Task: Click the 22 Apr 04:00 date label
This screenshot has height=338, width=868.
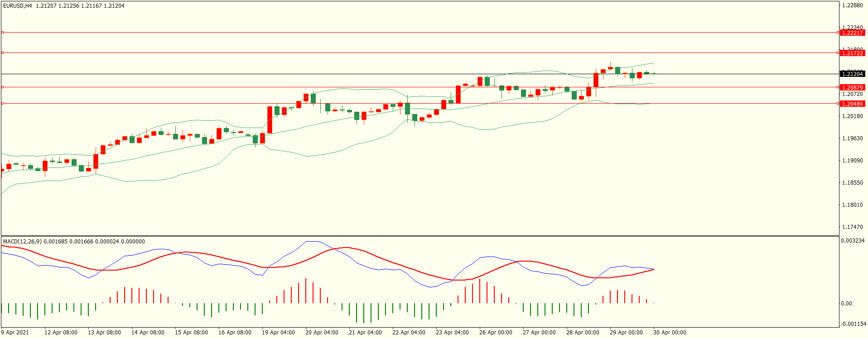Action: [x=409, y=333]
